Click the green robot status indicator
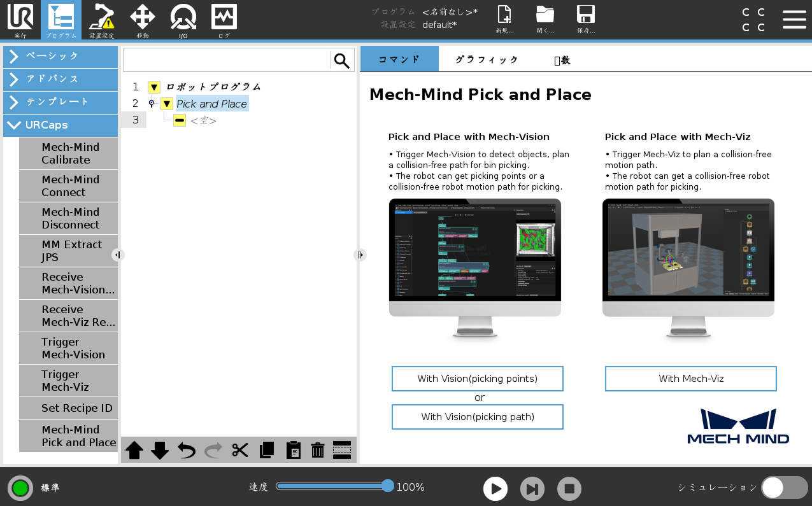 20,488
